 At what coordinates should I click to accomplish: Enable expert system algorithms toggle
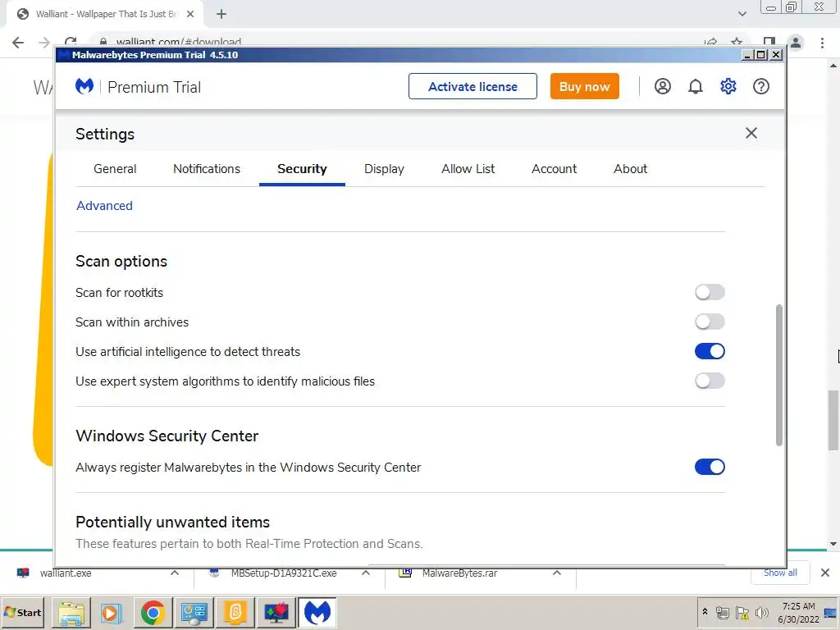click(x=710, y=381)
